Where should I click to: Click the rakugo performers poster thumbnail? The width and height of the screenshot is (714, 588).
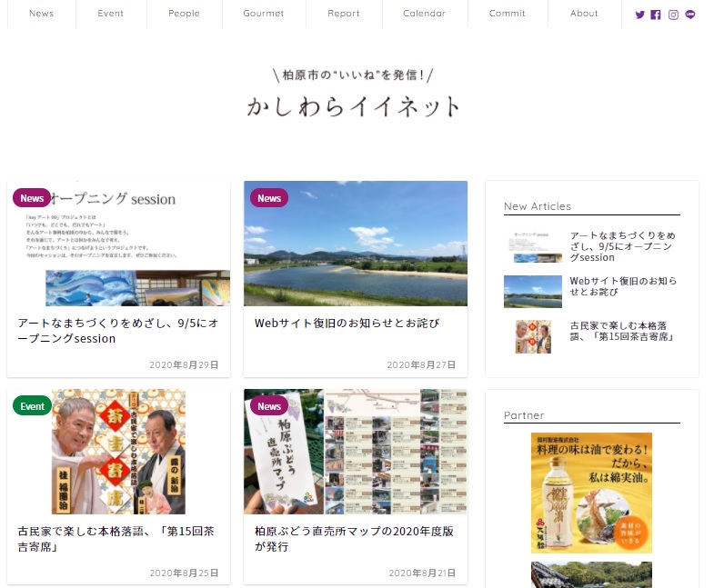pyautogui.click(x=118, y=452)
